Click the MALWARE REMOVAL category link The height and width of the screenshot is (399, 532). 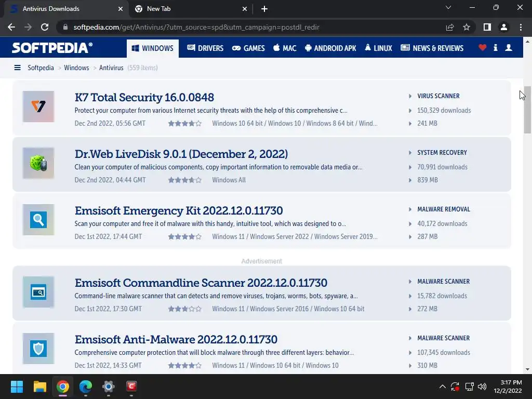444,209
